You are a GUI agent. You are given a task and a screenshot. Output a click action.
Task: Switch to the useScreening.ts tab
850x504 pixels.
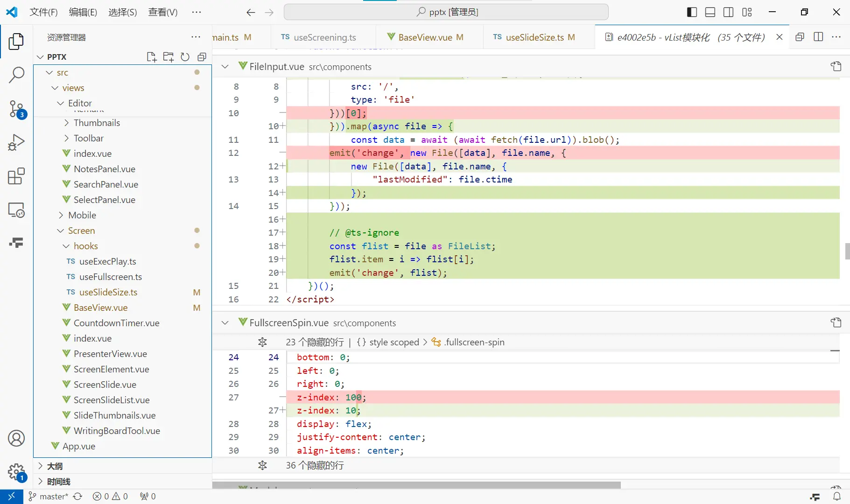323,37
